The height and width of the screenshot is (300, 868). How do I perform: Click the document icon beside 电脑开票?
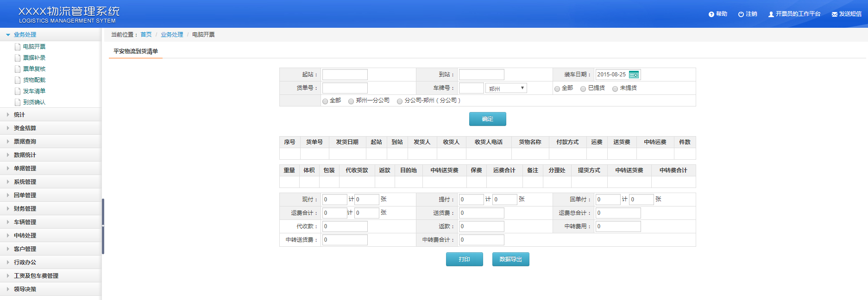tap(18, 47)
